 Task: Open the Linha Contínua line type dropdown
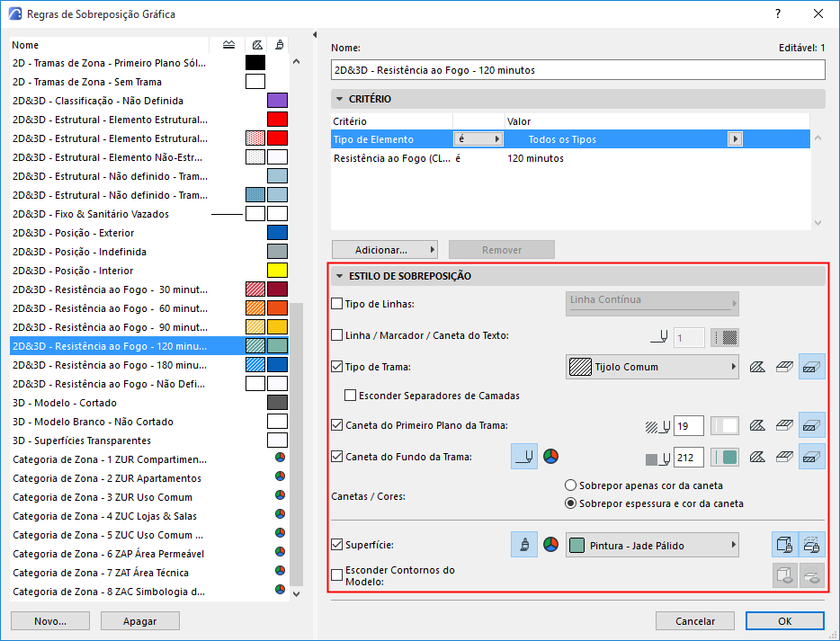(x=652, y=303)
